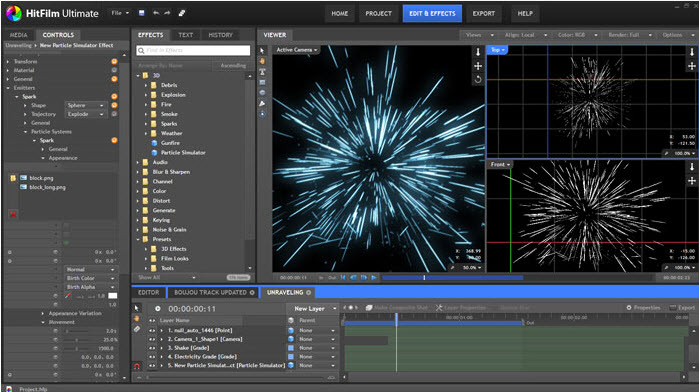Click the play button in Viewer
The image size is (699, 392).
point(374,277)
